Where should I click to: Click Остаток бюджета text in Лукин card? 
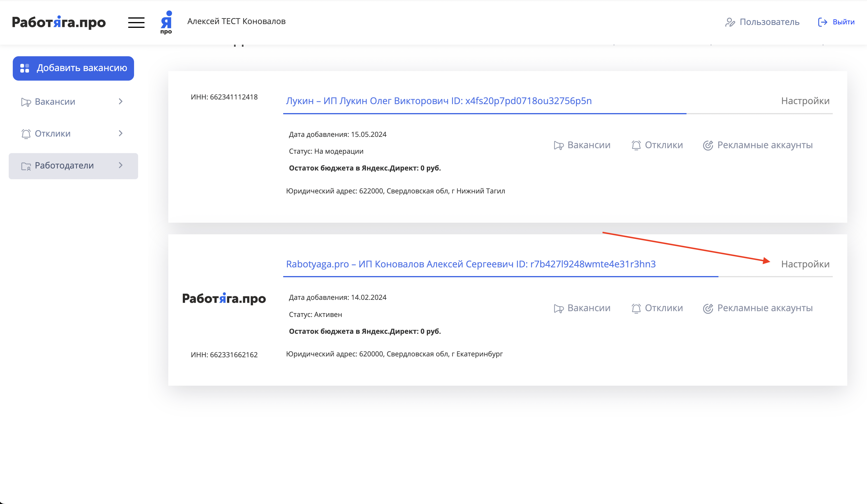coord(365,168)
